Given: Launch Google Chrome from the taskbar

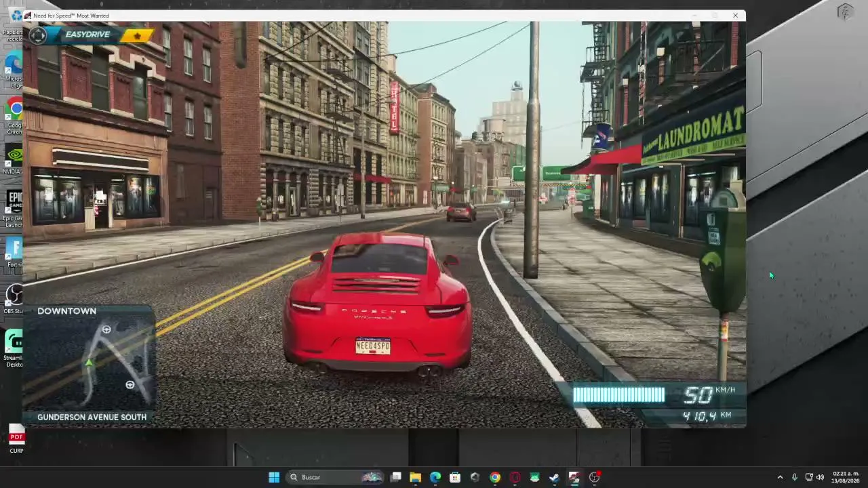Looking at the screenshot, I should click(x=495, y=477).
